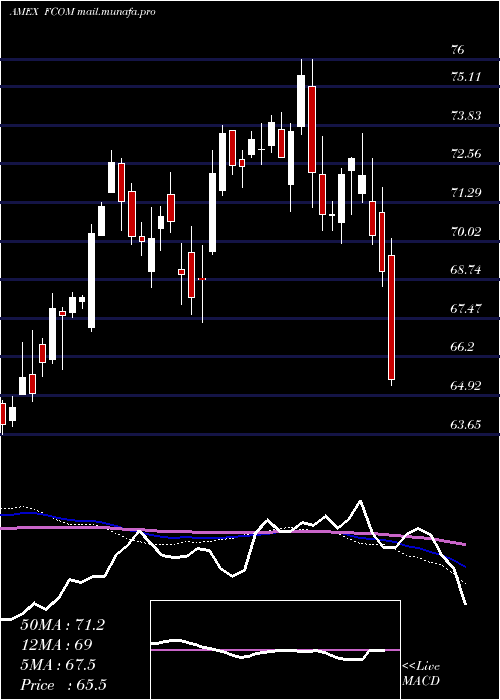Click the AMEX FCOM mail.munafa.pro title

click(83, 12)
